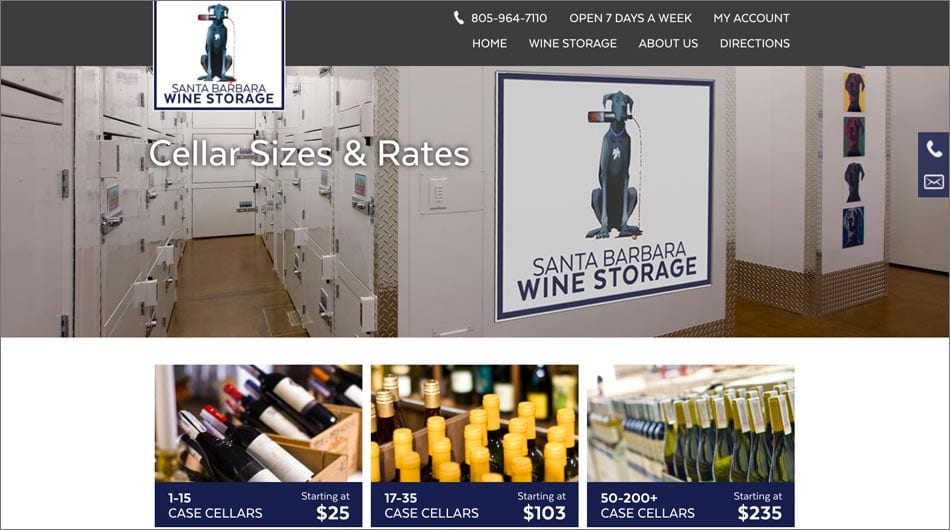Call the 805-964-7110 phone number link
The width and height of the screenshot is (950, 530).
pyautogui.click(x=509, y=18)
